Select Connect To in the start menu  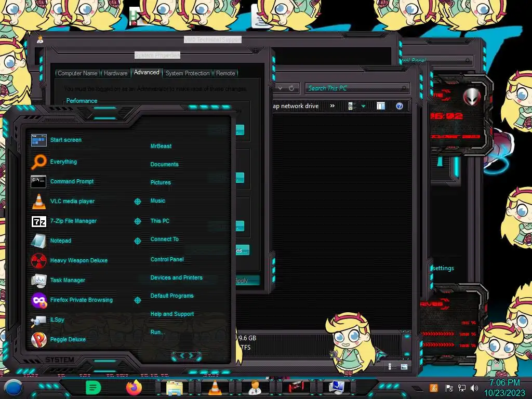165,239
